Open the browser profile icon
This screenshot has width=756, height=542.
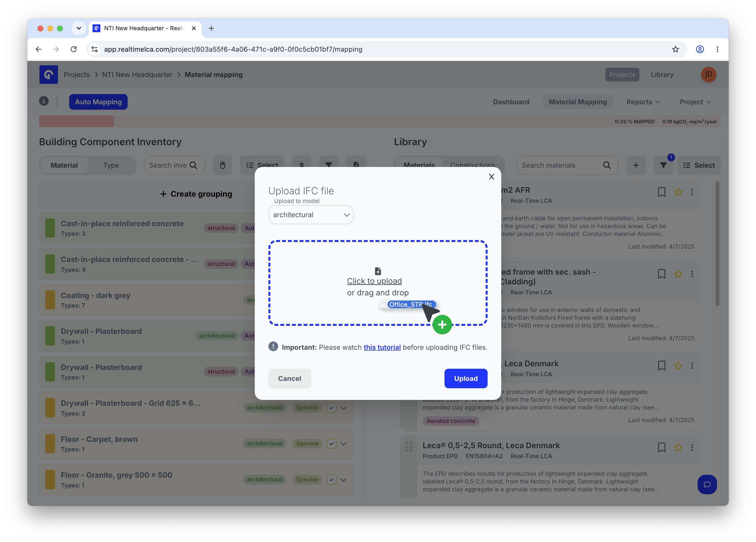click(x=700, y=49)
